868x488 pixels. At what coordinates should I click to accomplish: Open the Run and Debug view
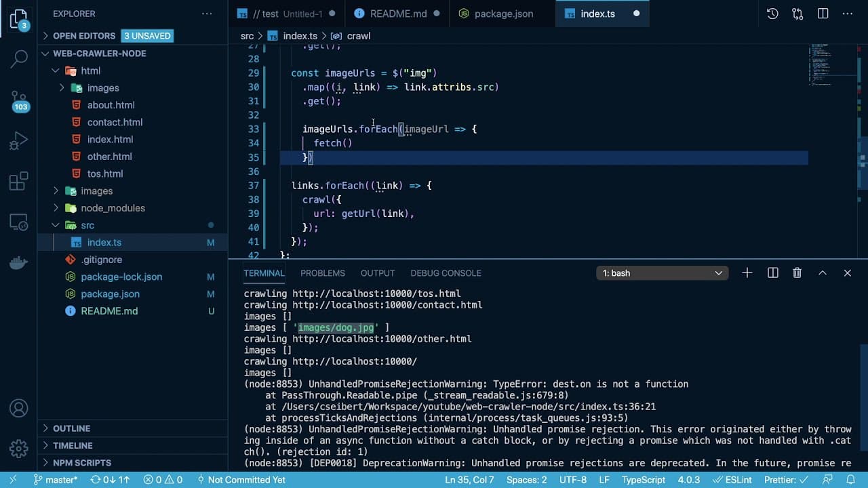click(x=18, y=141)
